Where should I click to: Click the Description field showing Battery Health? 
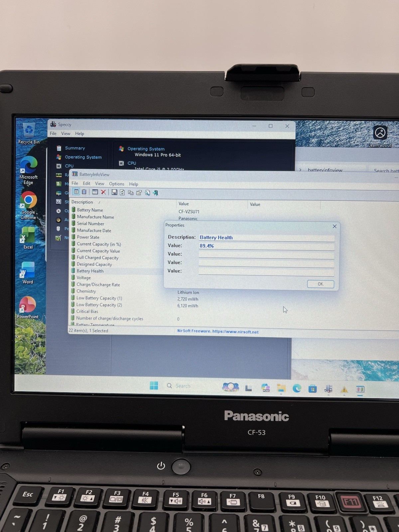pos(267,237)
